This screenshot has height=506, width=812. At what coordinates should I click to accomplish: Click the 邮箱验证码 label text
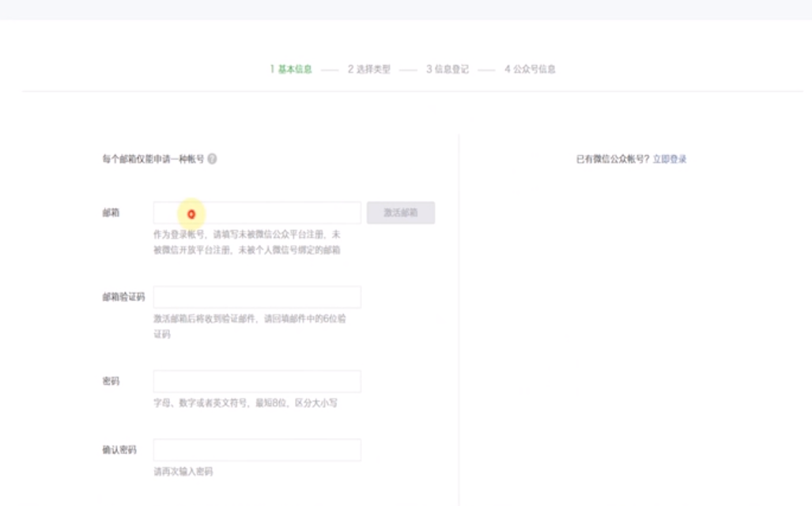click(123, 297)
